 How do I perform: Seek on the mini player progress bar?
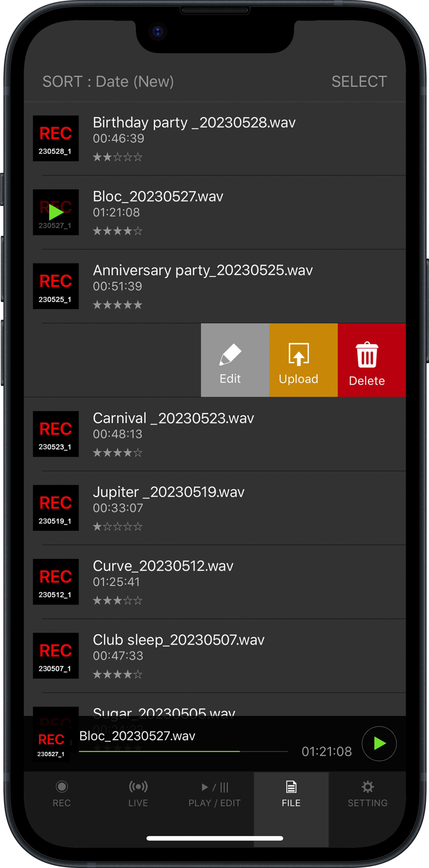pyautogui.click(x=183, y=751)
